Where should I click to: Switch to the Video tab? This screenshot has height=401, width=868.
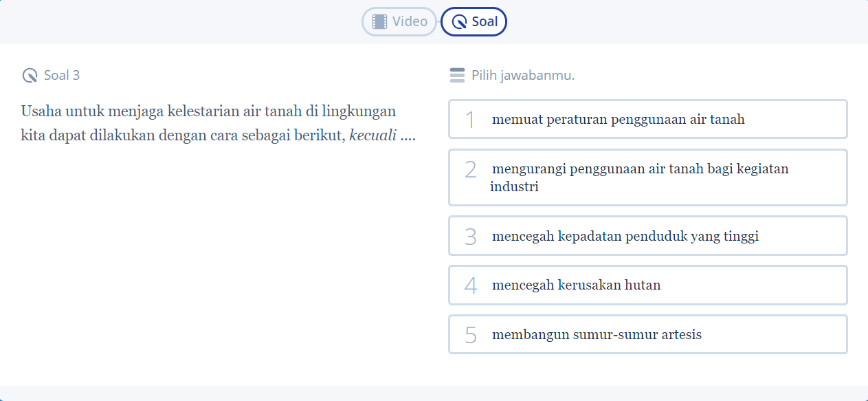(399, 21)
